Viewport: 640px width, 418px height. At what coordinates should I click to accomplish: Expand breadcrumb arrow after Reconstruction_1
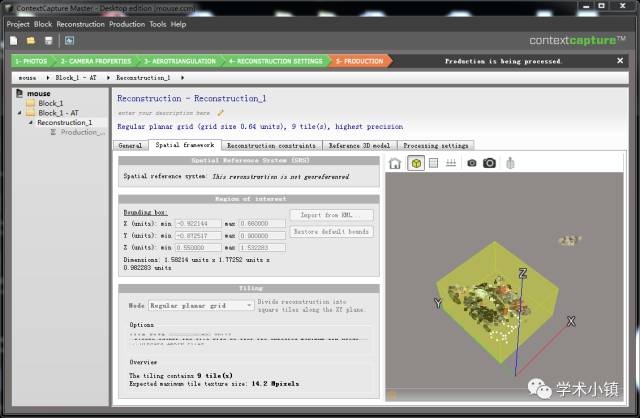pos(182,78)
